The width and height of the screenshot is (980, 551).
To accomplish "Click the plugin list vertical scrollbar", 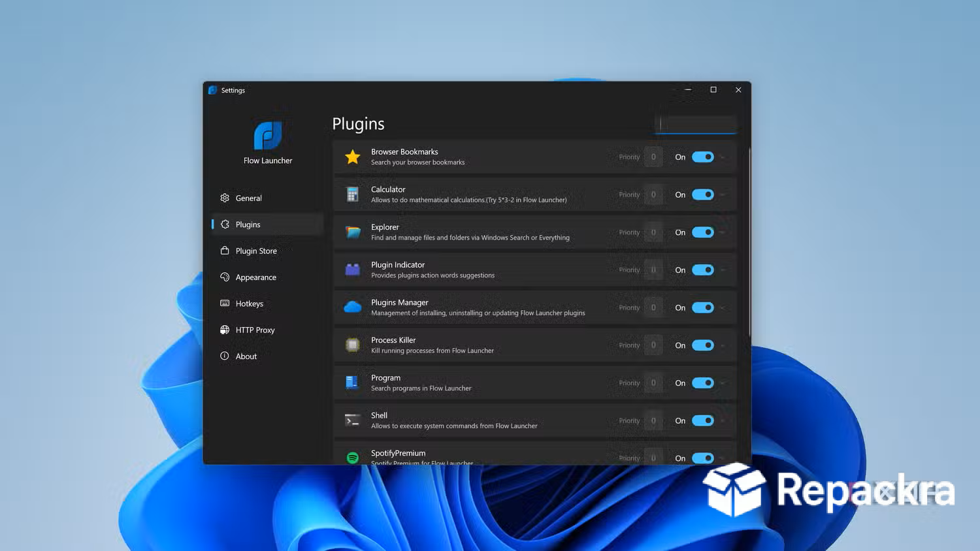I will point(749,242).
